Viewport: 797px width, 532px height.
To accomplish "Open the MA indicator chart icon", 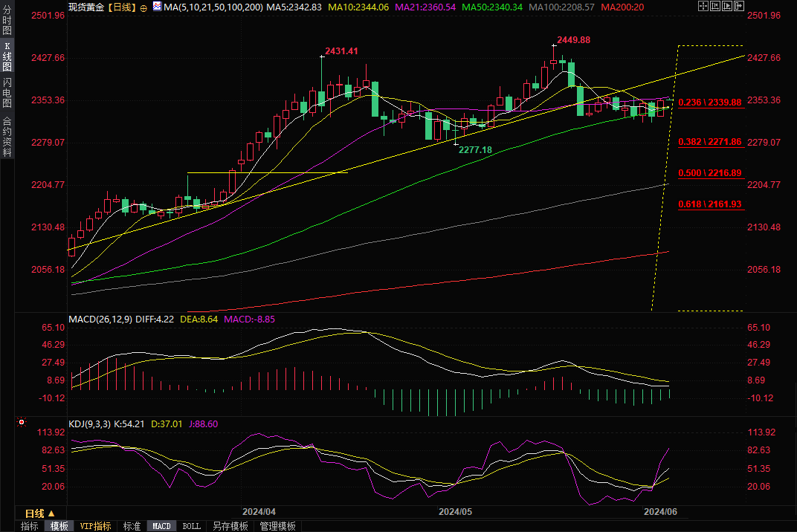I will pos(157,7).
